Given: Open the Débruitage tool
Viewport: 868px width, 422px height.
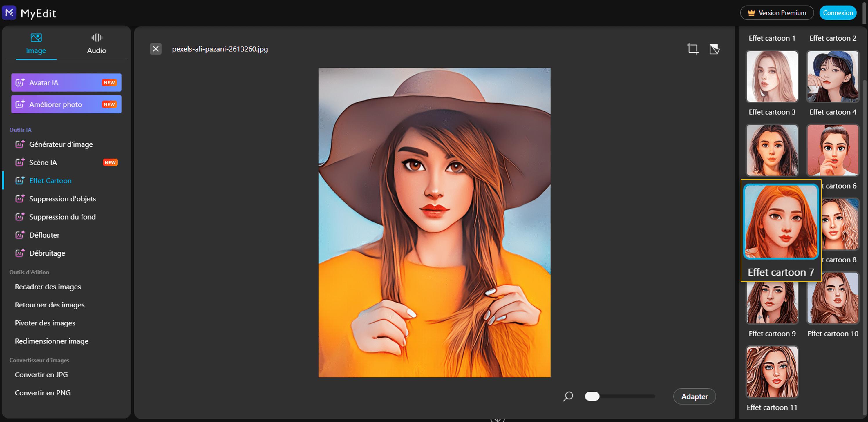Looking at the screenshot, I should (x=47, y=253).
